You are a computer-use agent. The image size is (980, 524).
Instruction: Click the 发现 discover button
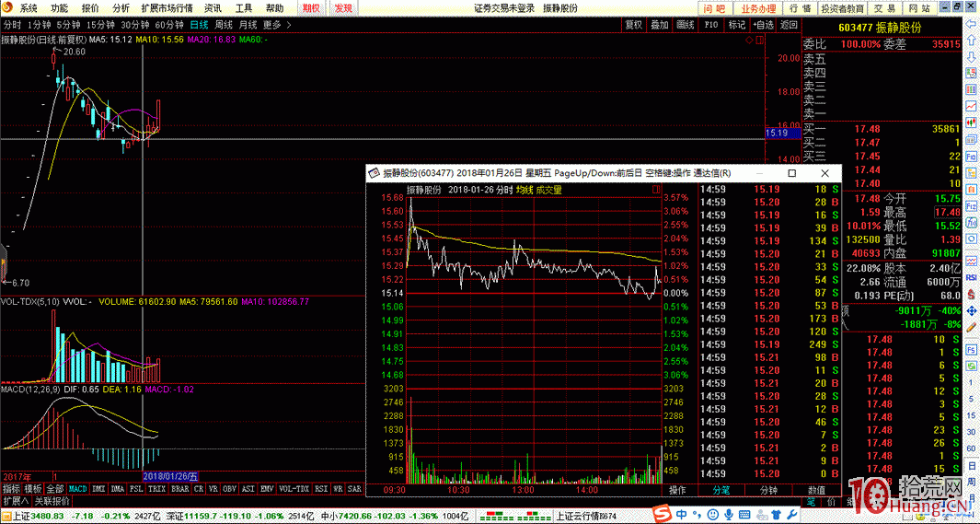click(x=343, y=8)
